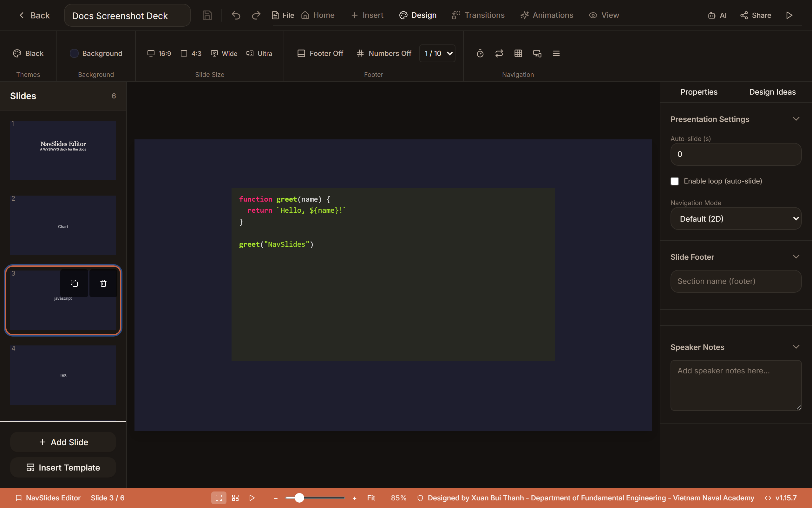Screen dimensions: 812x508
Task: Click the grid icon in Navigation group
Action: [x=518, y=53]
